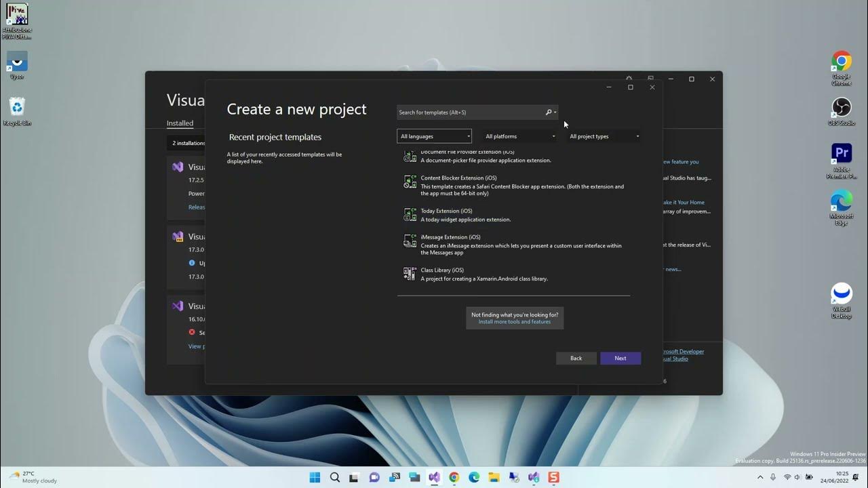Select the Content Blocker Extension (iOS) template icon

[x=410, y=182]
